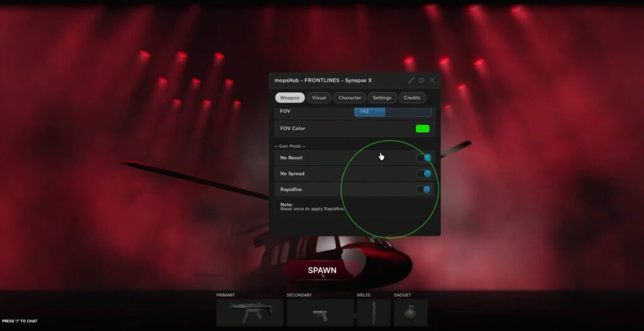Click the 'No Spread' label text
Viewport: 644px width, 331px height.
click(x=292, y=174)
